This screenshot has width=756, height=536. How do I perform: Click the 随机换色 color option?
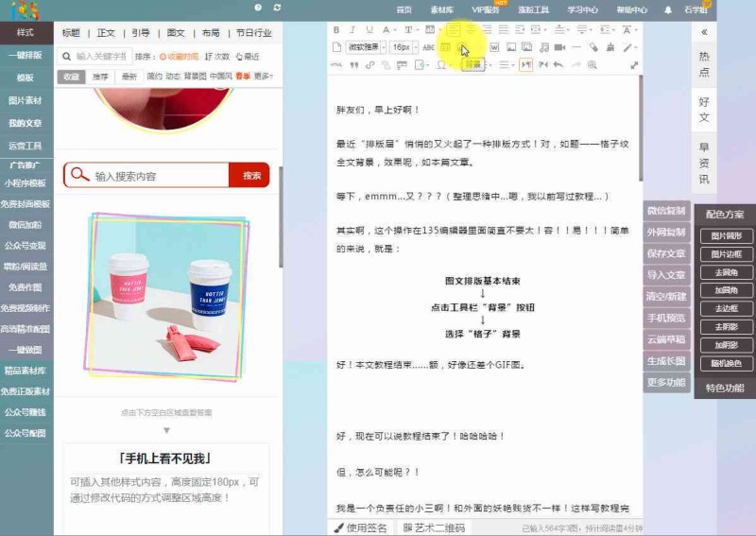point(726,363)
